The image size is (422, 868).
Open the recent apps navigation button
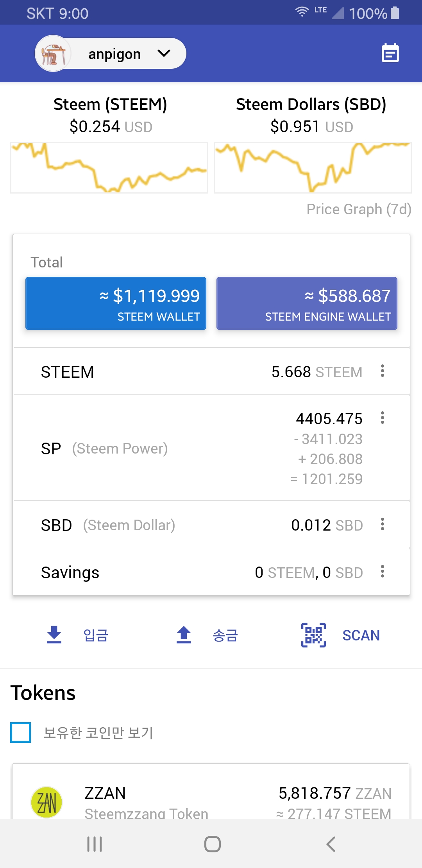pos(95,844)
